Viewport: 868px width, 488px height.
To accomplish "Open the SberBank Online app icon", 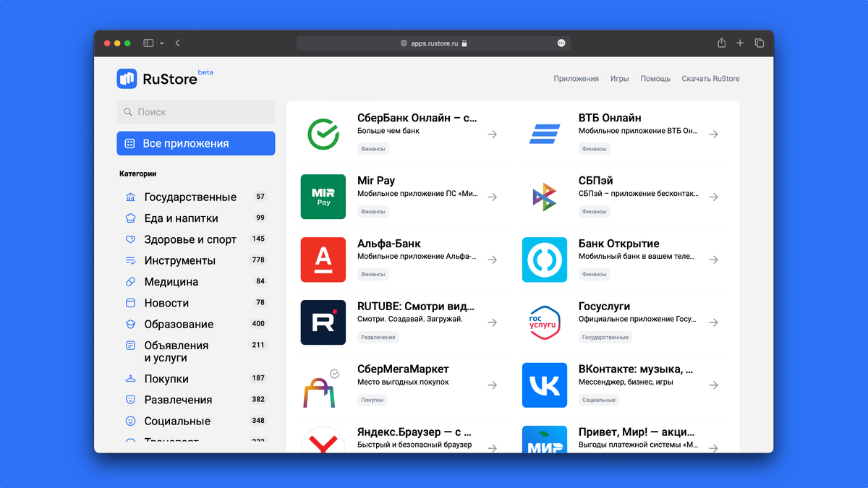I will (323, 134).
